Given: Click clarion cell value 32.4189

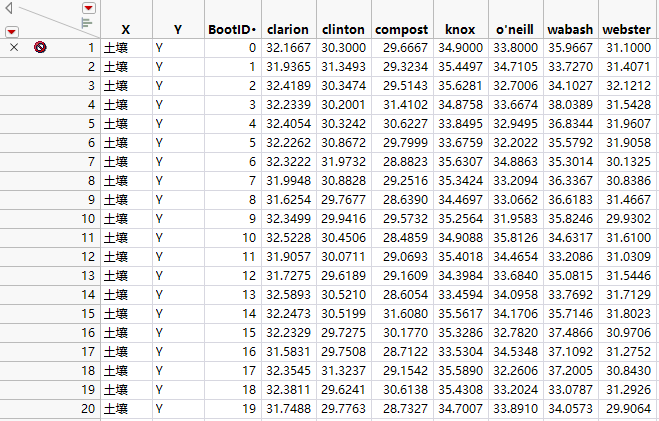Looking at the screenshot, I should (x=287, y=85).
